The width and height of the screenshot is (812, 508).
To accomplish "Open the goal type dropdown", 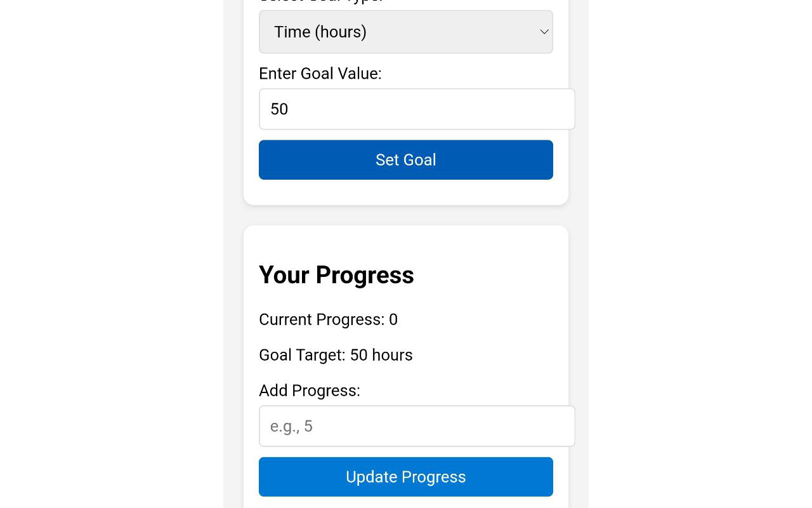I will (x=405, y=32).
